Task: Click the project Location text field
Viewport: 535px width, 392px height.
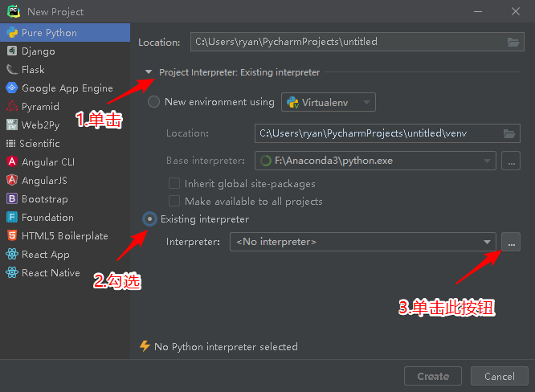Action: coord(345,42)
